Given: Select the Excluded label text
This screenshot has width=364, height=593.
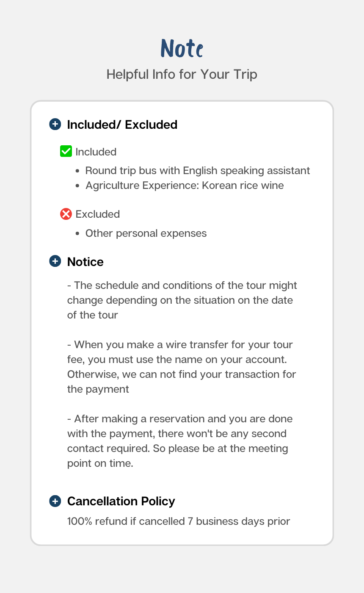Looking at the screenshot, I should (98, 214).
